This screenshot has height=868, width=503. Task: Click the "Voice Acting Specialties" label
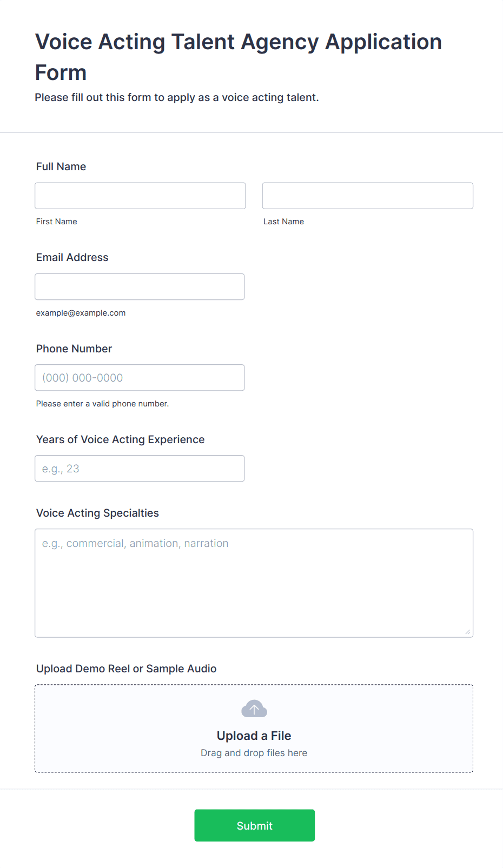(x=97, y=513)
